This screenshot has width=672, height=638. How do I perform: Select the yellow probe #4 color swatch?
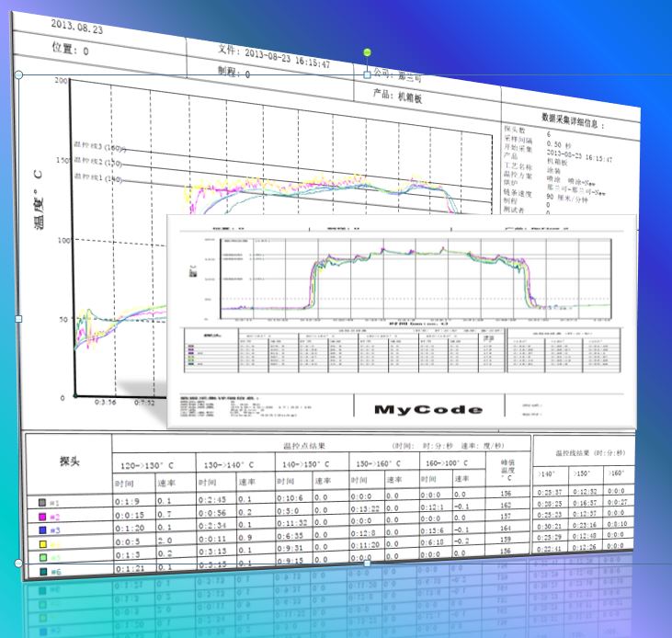[43, 543]
